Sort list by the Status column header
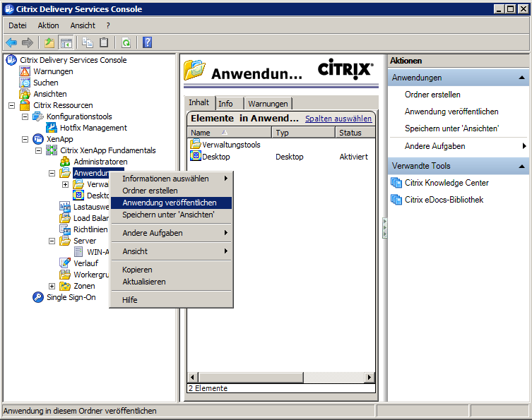This screenshot has height=420, width=532. coord(355,133)
